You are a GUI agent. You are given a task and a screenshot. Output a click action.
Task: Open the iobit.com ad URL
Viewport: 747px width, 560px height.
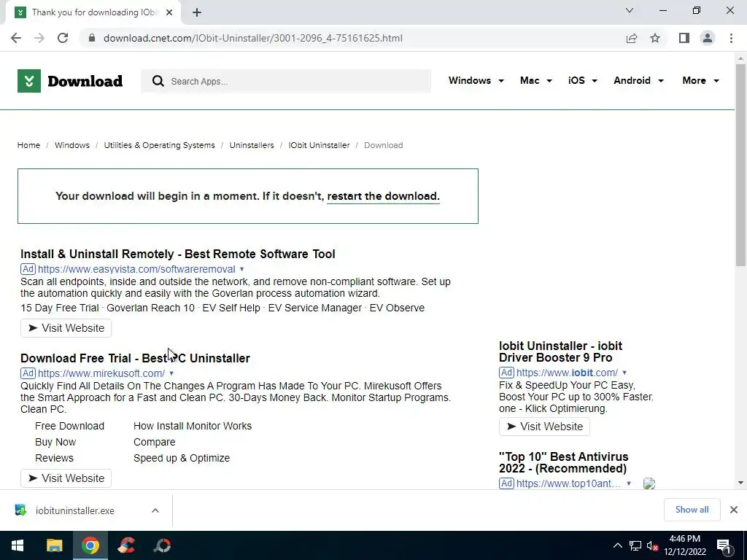pos(567,373)
